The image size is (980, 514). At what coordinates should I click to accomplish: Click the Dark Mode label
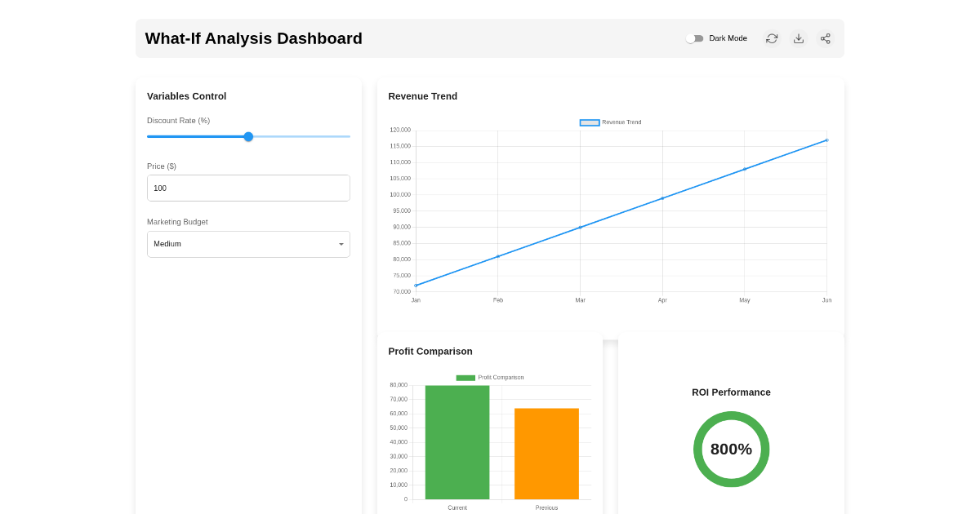pos(728,38)
